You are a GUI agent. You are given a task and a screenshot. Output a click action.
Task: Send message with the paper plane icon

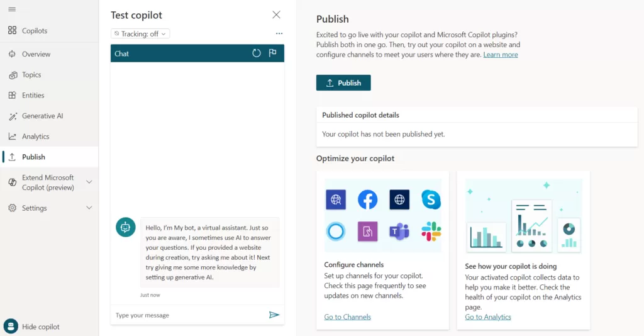click(x=274, y=315)
